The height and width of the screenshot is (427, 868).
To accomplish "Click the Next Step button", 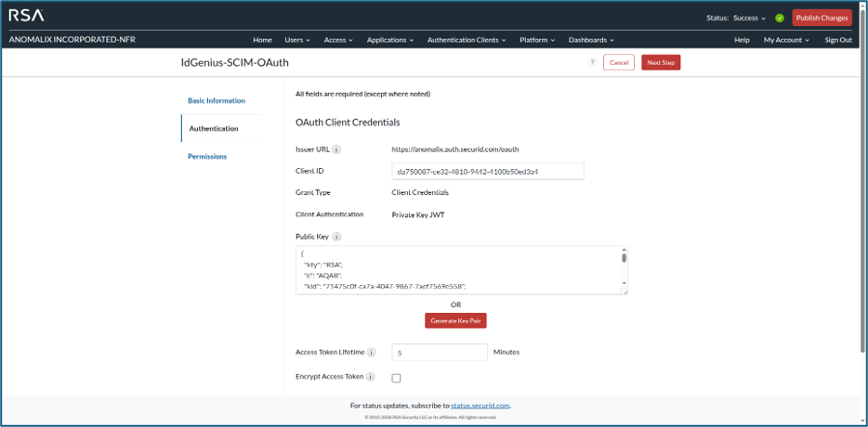I will coord(661,62).
